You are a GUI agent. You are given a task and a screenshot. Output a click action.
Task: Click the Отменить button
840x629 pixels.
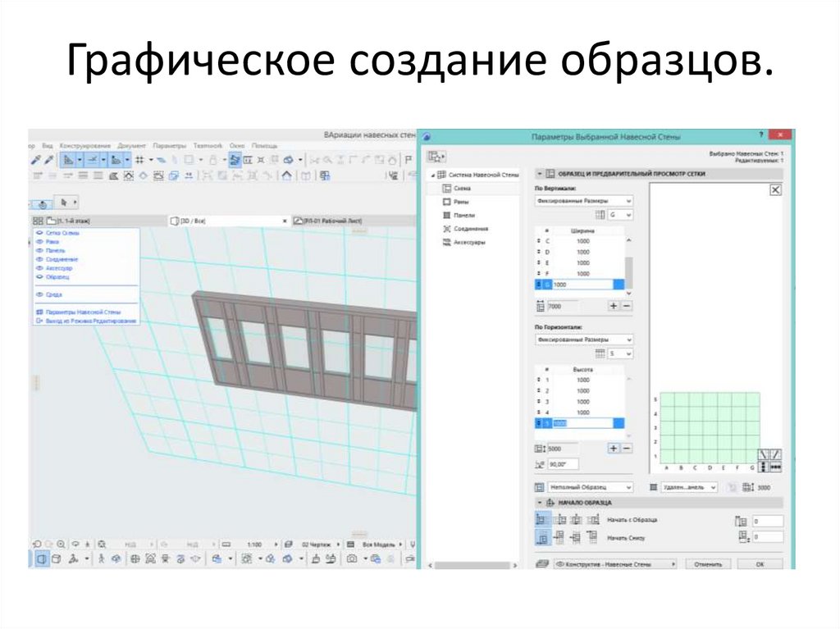pos(708,564)
